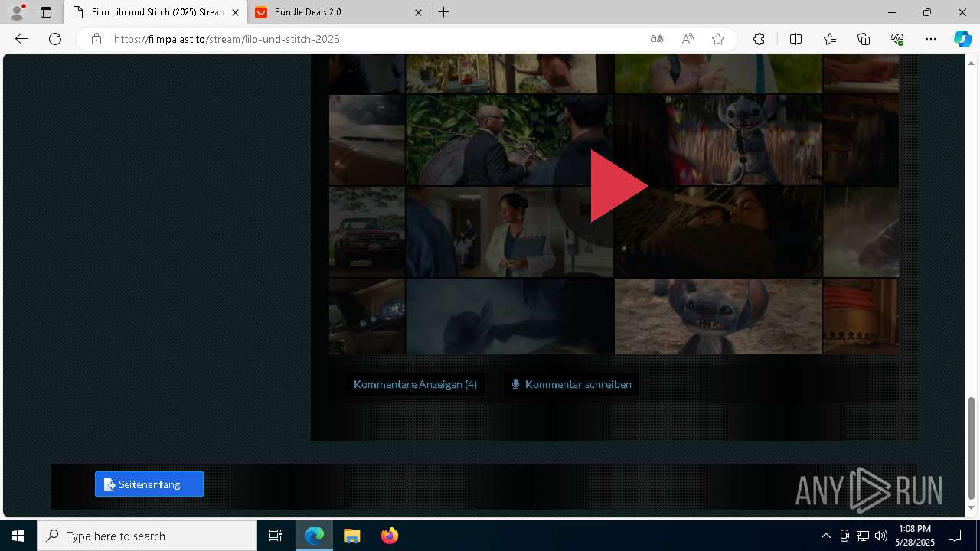Open the Favorites list icon
The width and height of the screenshot is (980, 551).
(830, 39)
